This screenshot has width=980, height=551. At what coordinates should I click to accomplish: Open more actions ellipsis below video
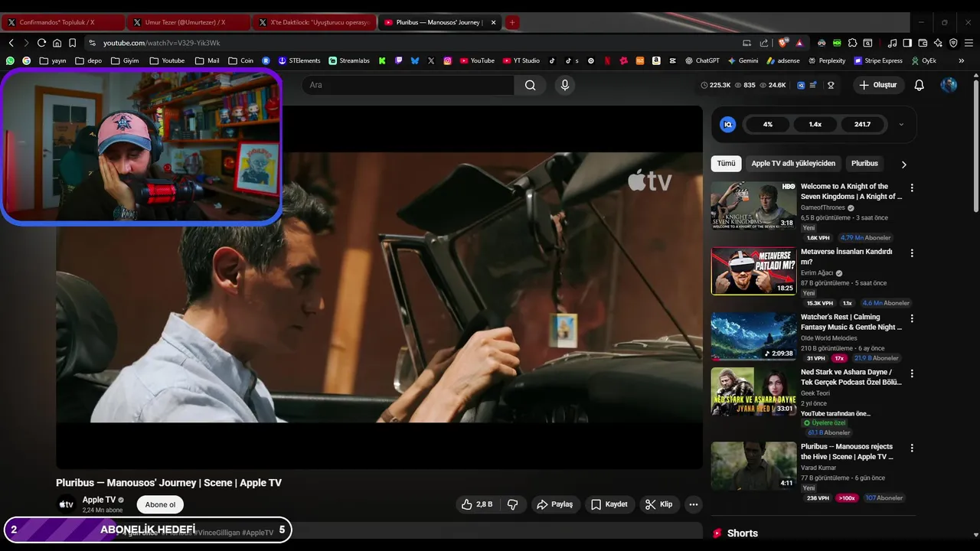(693, 504)
